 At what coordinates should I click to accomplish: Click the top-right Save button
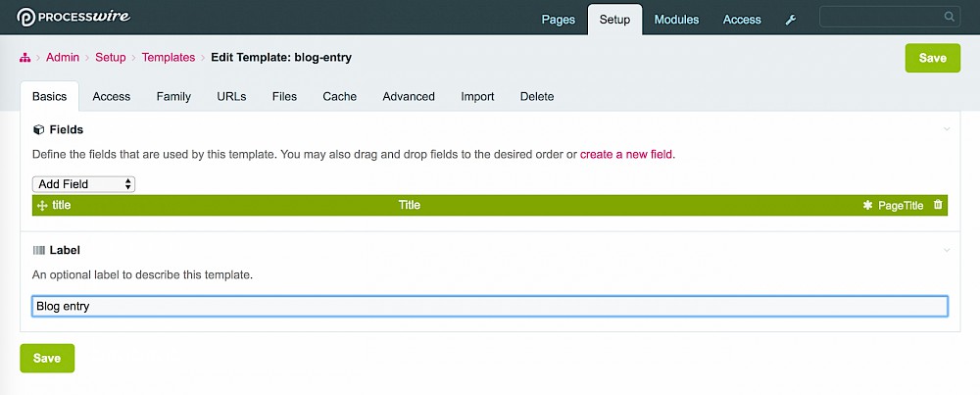point(933,58)
